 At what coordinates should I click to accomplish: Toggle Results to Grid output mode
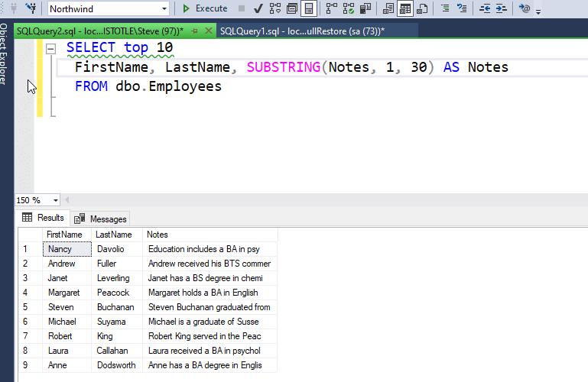404,8
